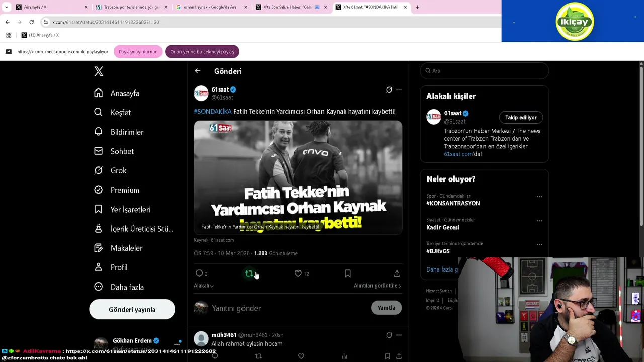The height and width of the screenshot is (362, 644).
Task: Open more options on 61saat post
Action: coord(399,89)
